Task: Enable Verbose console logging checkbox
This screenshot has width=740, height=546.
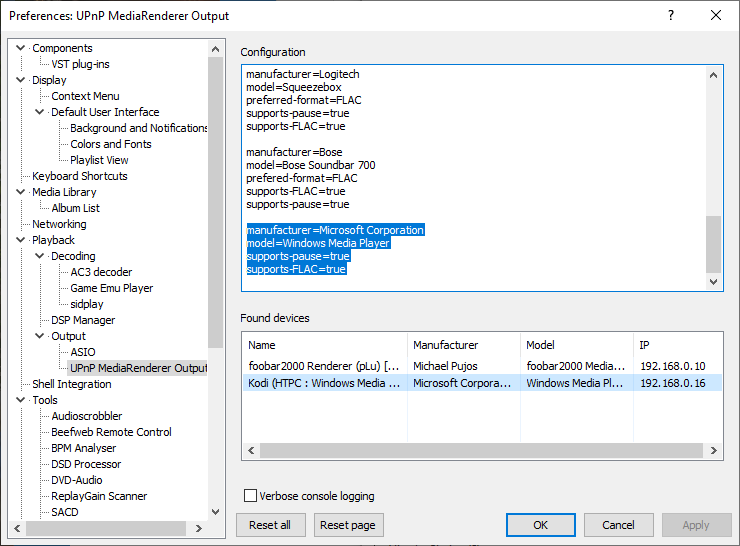Action: point(251,496)
